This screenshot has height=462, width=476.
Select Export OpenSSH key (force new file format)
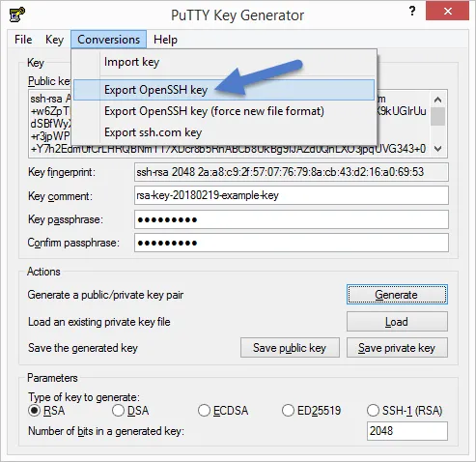point(224,111)
